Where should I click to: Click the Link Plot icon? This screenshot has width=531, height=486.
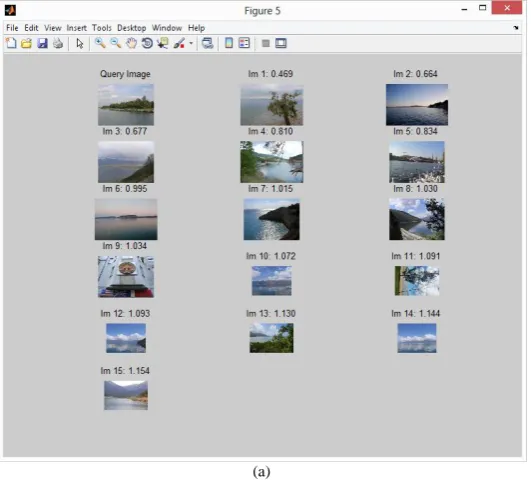207,43
